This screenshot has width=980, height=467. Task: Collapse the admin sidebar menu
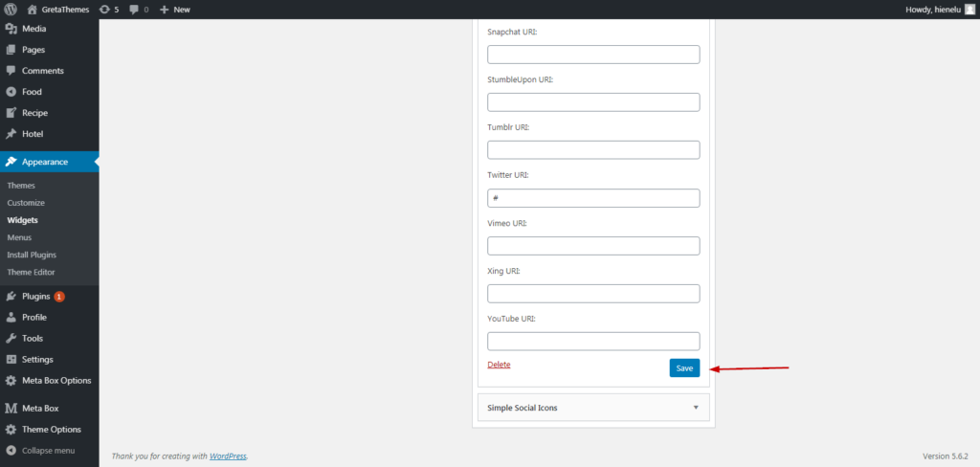(x=40, y=451)
